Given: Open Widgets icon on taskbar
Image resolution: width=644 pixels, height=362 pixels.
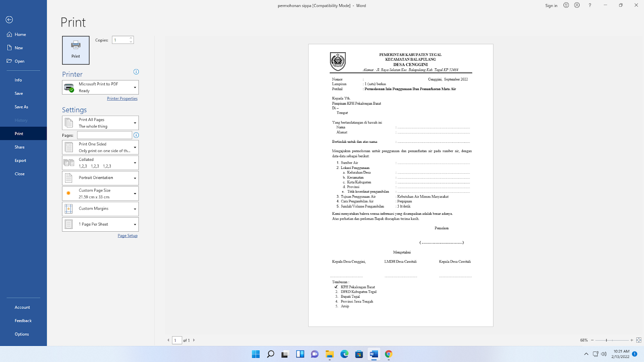Looking at the screenshot, I should point(300,354).
